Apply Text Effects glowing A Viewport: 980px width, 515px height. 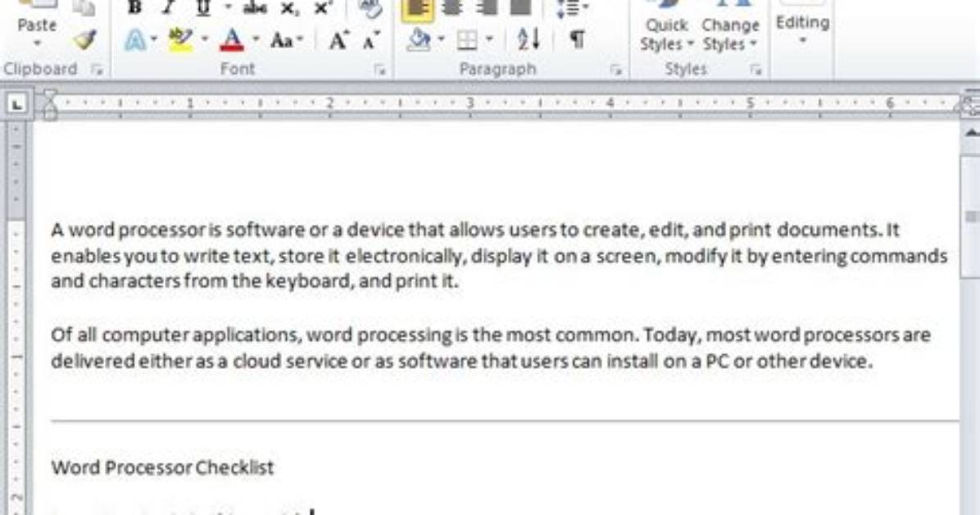coord(135,40)
